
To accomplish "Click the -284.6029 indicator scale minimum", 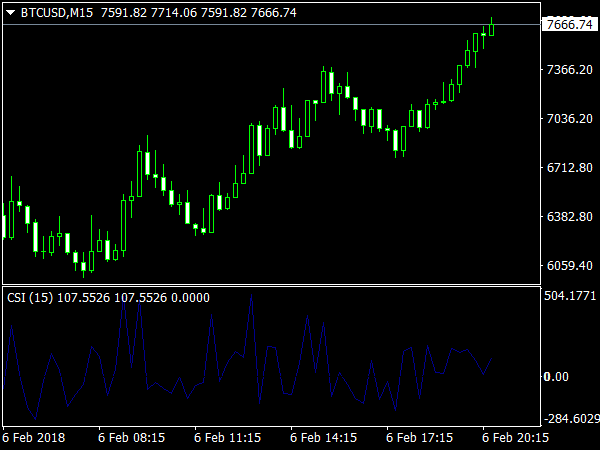I will tap(571, 419).
